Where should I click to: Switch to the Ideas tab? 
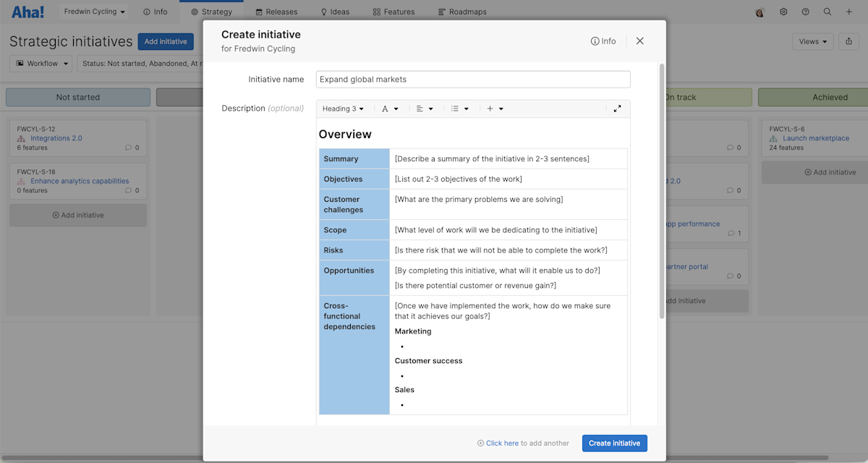[335, 12]
